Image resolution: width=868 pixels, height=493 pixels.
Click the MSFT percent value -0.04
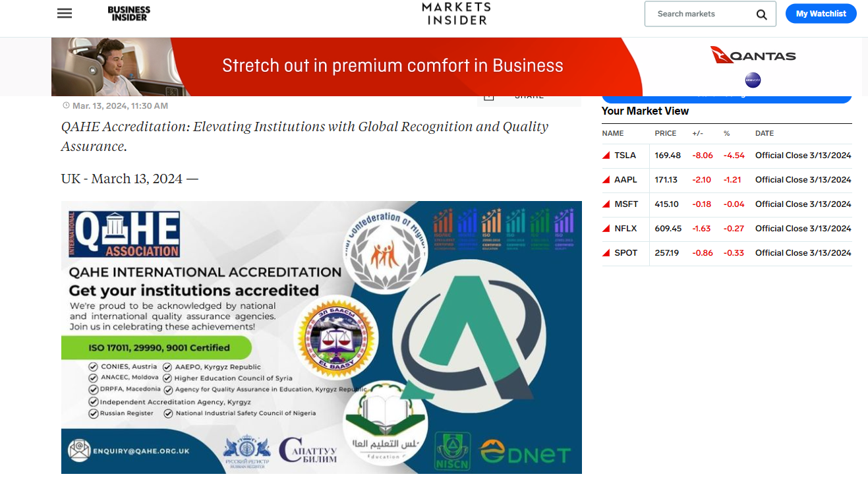pos(734,204)
